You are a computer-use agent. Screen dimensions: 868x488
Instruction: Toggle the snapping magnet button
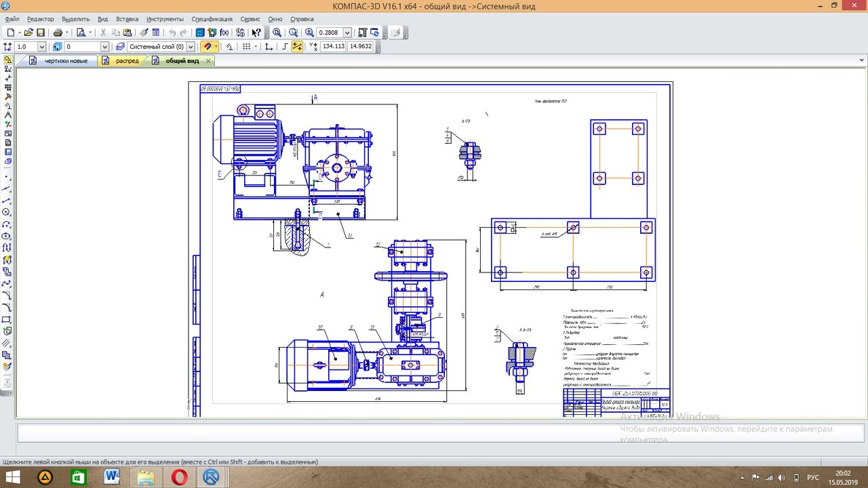click(208, 47)
